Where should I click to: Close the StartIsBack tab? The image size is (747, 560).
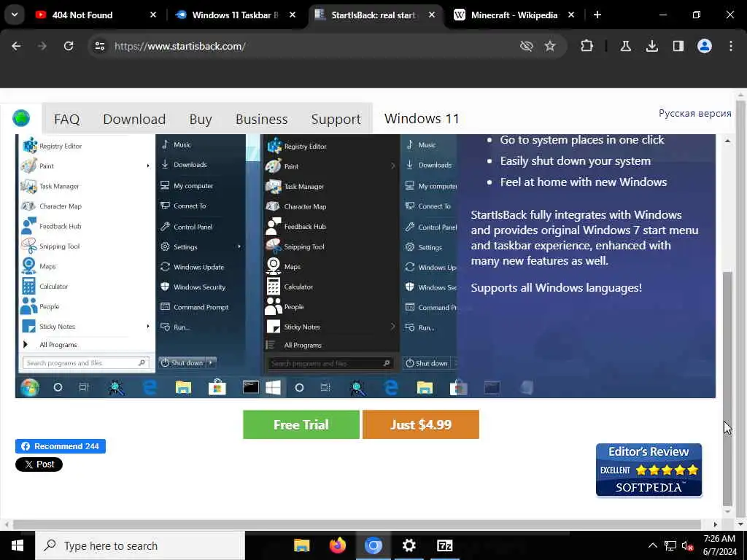pos(432,15)
